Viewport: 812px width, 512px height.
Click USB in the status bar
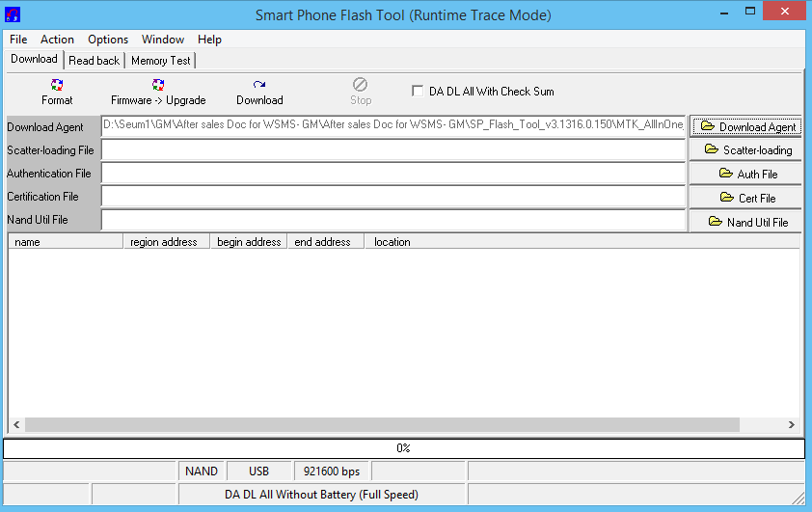[x=258, y=472]
